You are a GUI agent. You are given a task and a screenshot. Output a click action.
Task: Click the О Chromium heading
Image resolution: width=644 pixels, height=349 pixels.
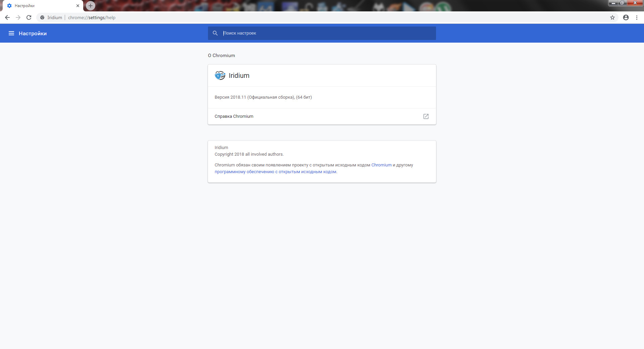pyautogui.click(x=221, y=55)
